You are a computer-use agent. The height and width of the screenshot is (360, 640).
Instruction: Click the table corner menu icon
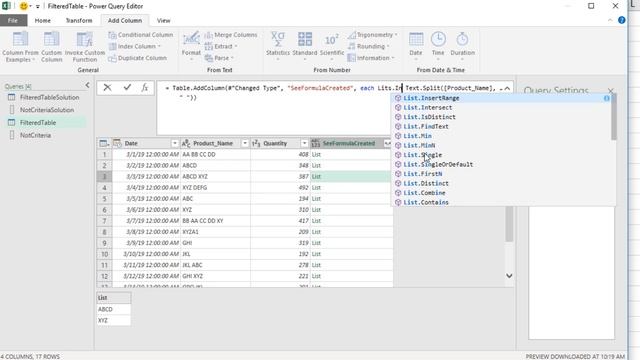[x=104, y=143]
